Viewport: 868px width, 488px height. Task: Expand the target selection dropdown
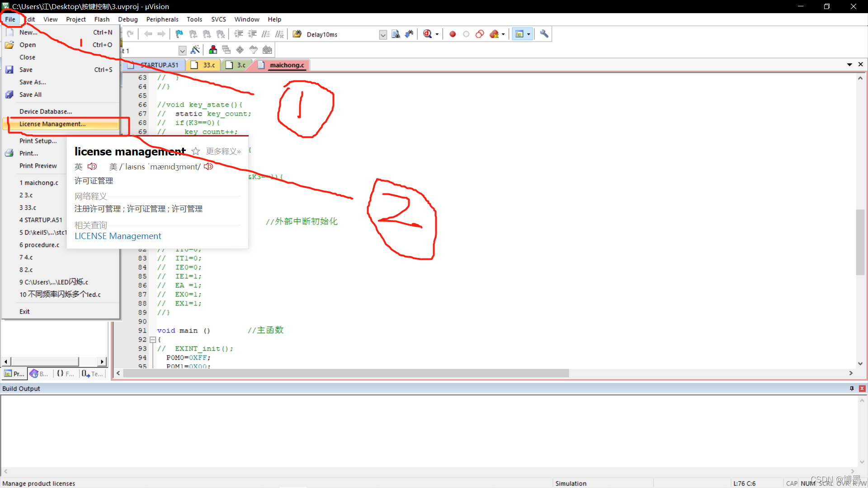point(182,50)
